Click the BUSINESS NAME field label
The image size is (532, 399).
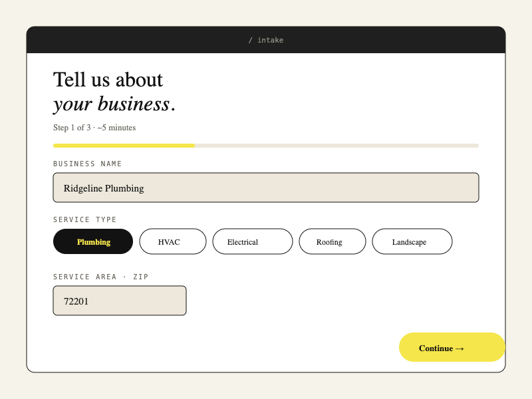[88, 164]
